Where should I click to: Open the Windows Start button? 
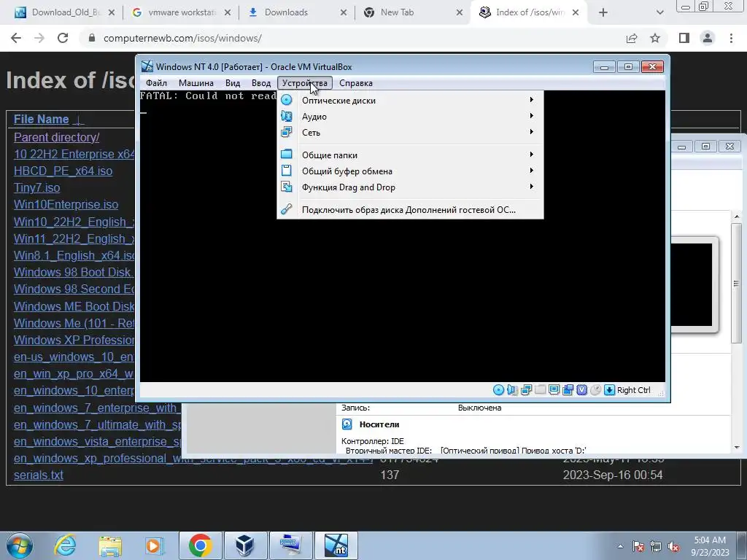[x=20, y=545]
